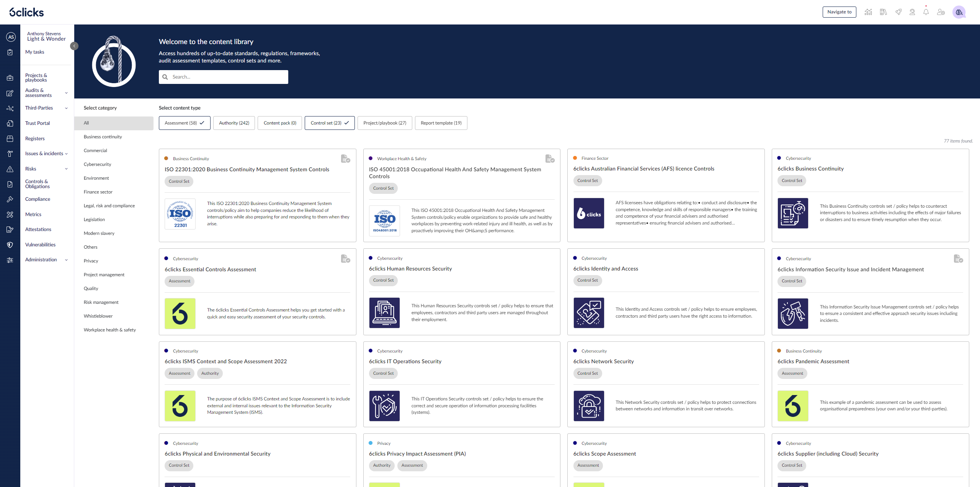
Task: Toggle the Project/playbook (27) filter checkbox
Action: (x=384, y=123)
